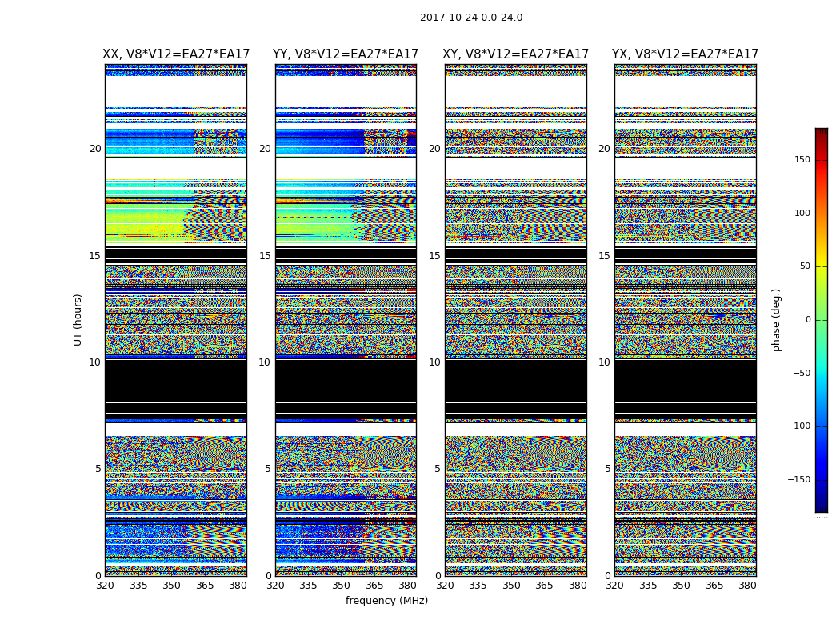Click the −50 tick label on colorbar
This screenshot has height=640, width=840.
pyautogui.click(x=801, y=374)
